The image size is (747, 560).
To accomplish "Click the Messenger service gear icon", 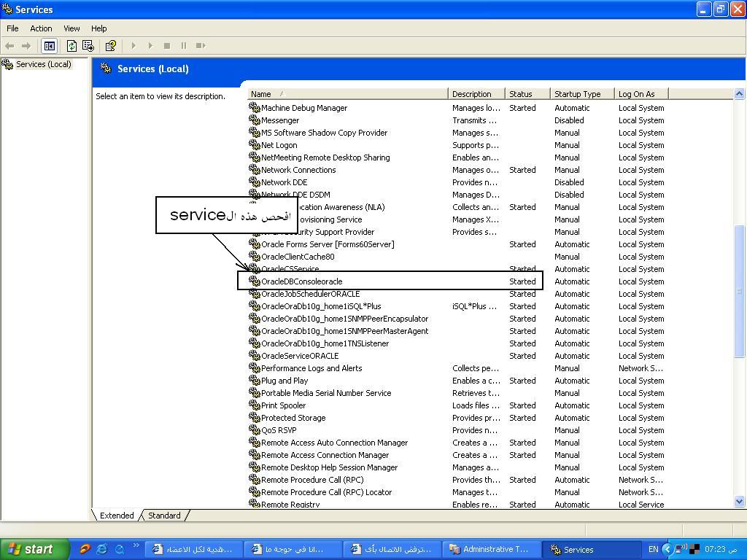I will pyautogui.click(x=255, y=120).
